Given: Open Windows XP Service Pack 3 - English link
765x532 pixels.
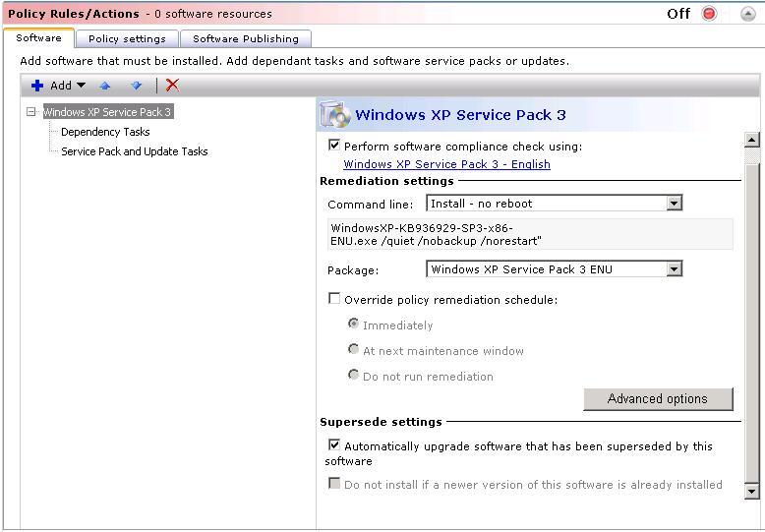Looking at the screenshot, I should (446, 164).
